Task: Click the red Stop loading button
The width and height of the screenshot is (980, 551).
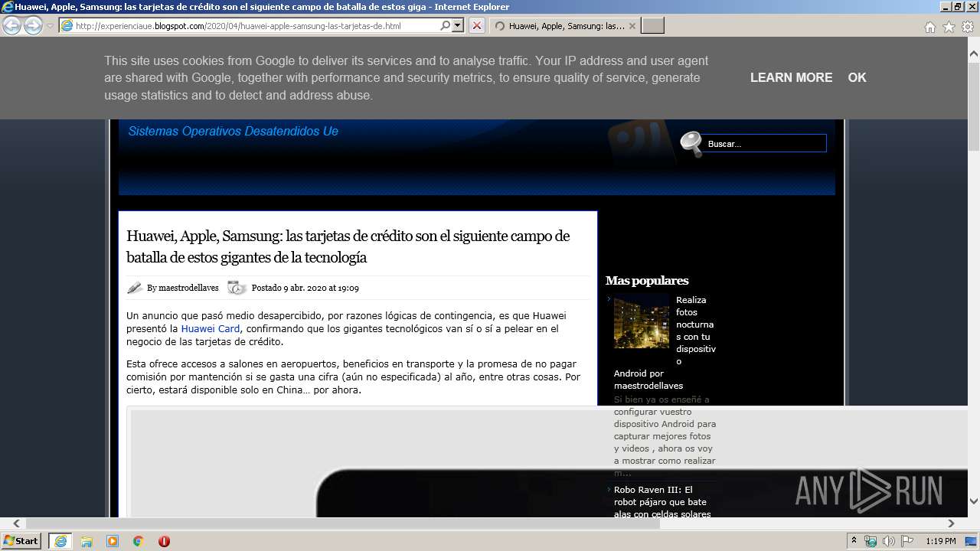Action: [x=476, y=25]
